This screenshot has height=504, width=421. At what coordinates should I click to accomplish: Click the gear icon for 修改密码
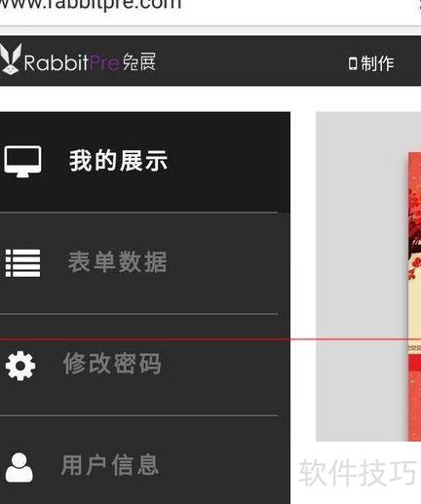point(20,366)
